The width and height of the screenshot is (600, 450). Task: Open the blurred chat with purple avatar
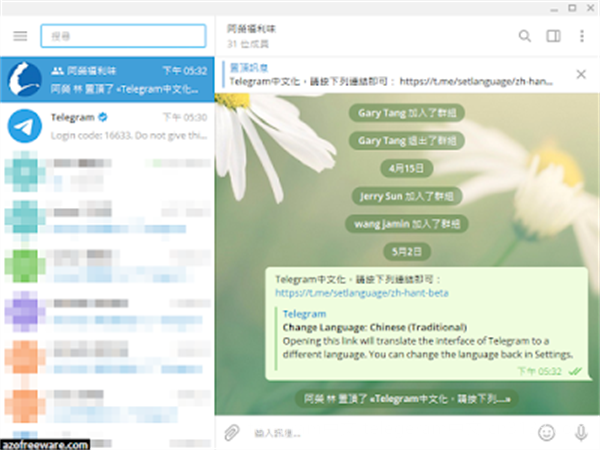tap(107, 311)
